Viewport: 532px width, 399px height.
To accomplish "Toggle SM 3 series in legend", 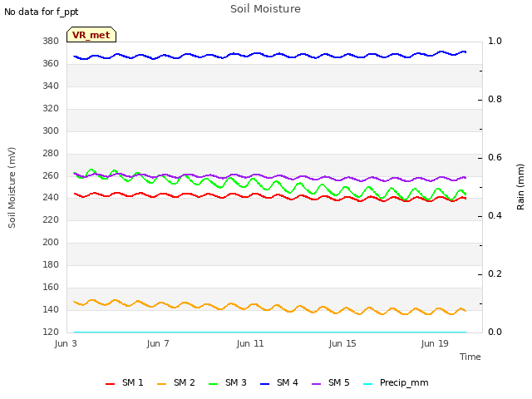I will (228, 382).
